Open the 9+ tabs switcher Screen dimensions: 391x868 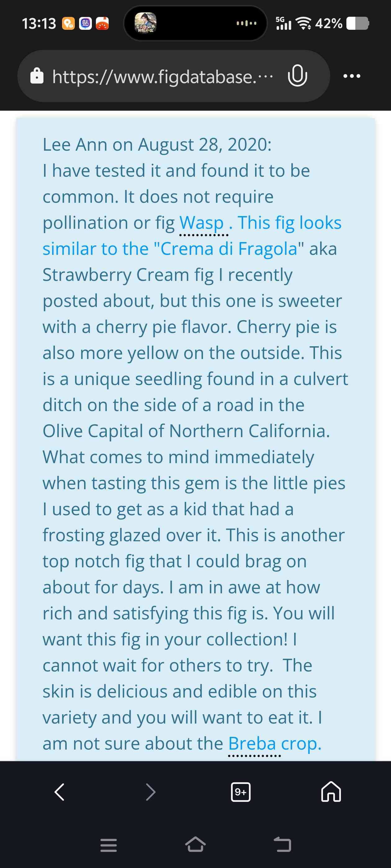pyautogui.click(x=240, y=791)
